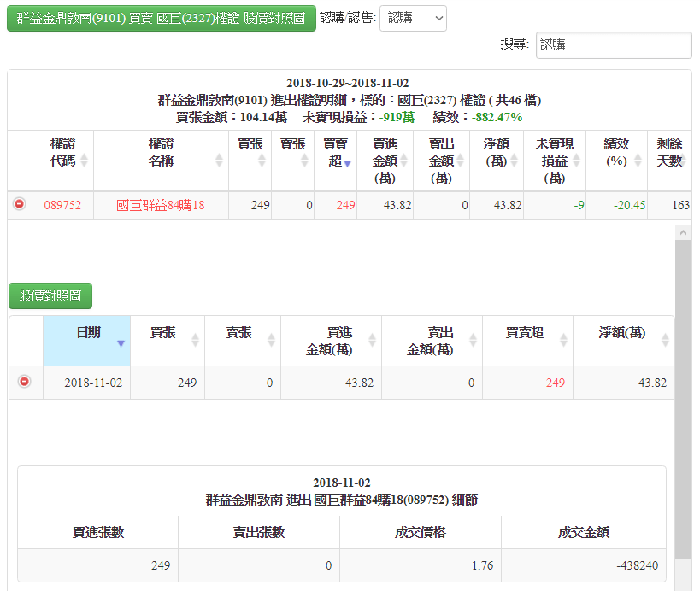
Task: Sort upper table by 買賣超 column
Action: (x=335, y=152)
